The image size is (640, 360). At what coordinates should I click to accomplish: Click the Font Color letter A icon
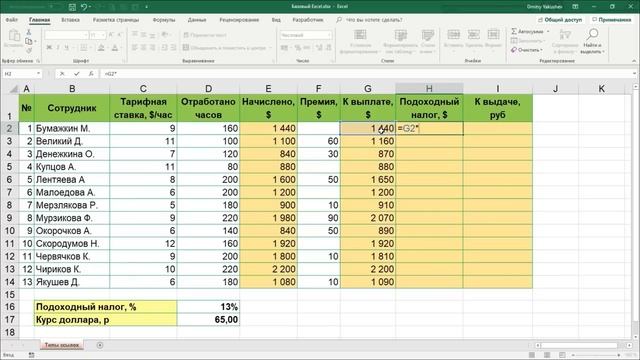tap(115, 48)
